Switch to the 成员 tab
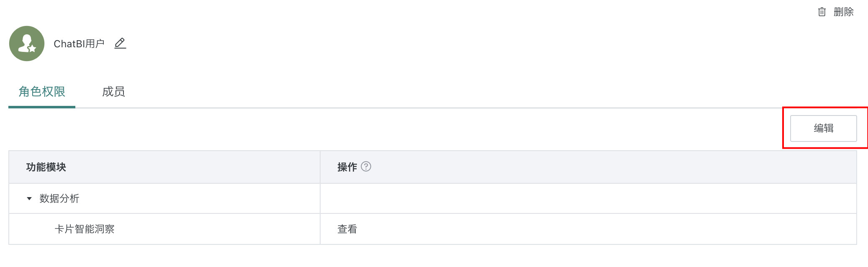Image resolution: width=868 pixels, height=267 pixels. [113, 91]
